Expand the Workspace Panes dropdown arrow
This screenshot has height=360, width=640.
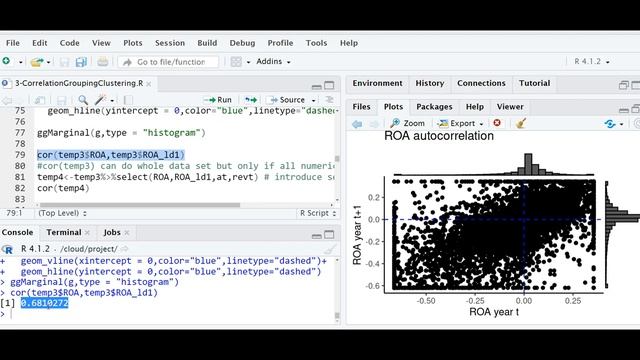248,62
